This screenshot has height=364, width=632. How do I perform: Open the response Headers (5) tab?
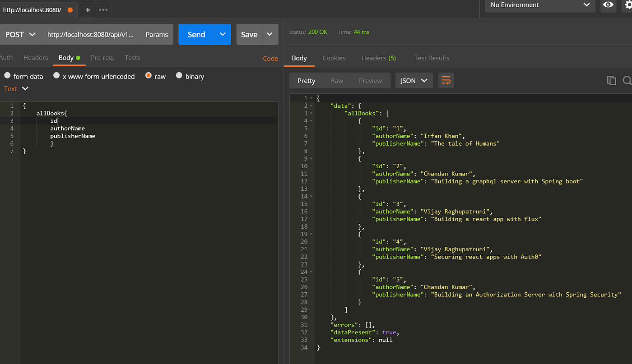(x=378, y=58)
